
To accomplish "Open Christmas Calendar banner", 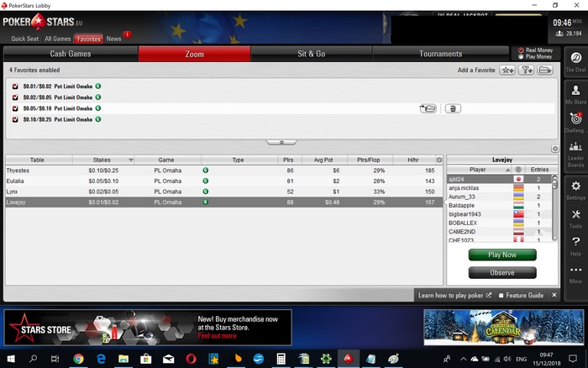I will (504, 328).
